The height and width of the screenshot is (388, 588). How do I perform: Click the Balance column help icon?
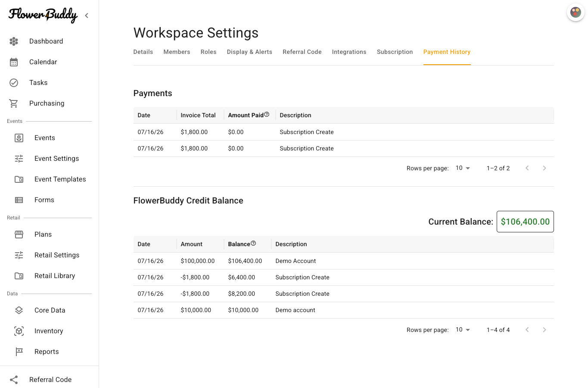click(x=253, y=244)
